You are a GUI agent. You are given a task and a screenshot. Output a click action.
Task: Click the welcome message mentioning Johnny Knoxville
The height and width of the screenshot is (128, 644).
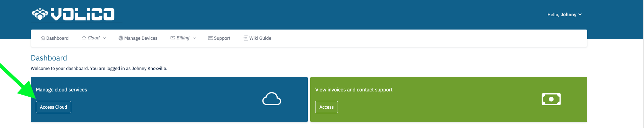click(x=99, y=69)
